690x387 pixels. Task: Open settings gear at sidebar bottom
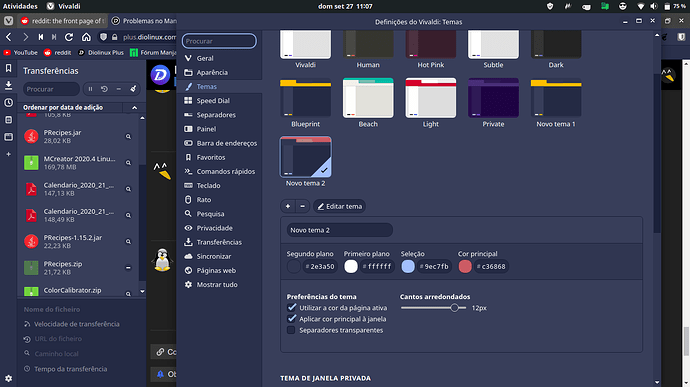coord(8,378)
